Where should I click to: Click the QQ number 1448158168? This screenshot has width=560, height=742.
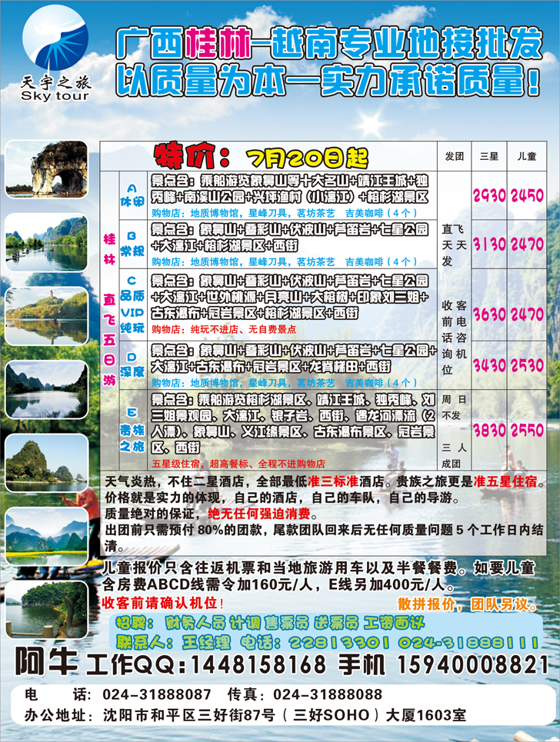(x=258, y=664)
